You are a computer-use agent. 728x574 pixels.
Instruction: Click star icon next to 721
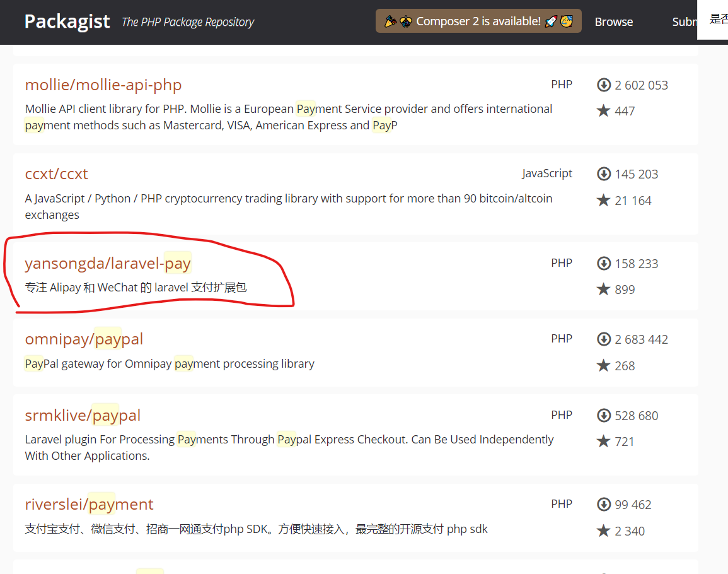click(604, 441)
